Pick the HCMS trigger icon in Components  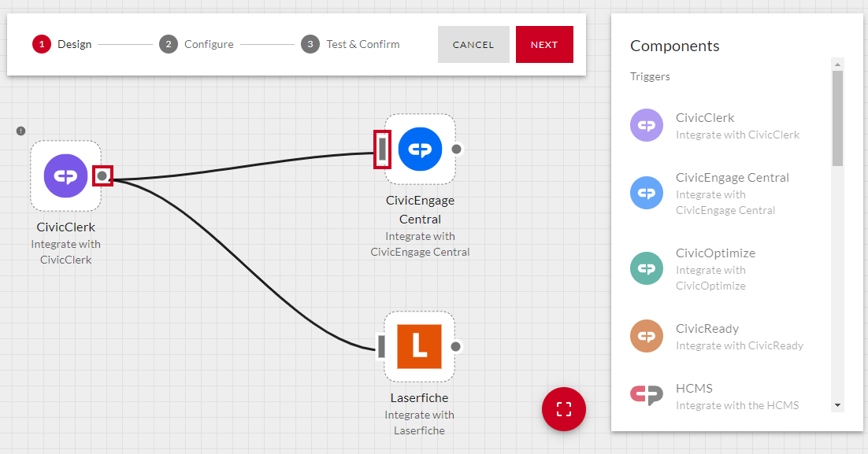(647, 395)
